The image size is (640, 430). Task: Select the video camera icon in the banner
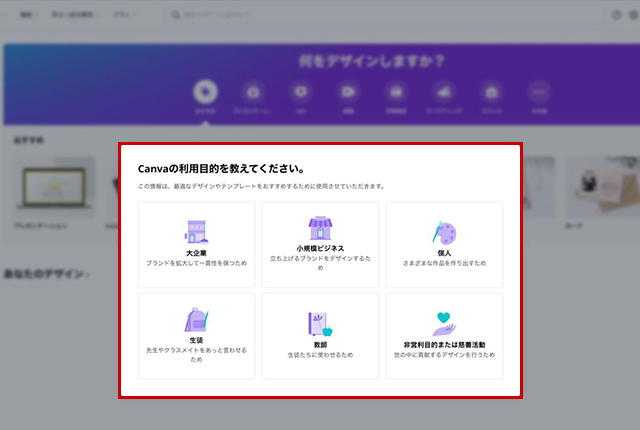click(x=348, y=92)
